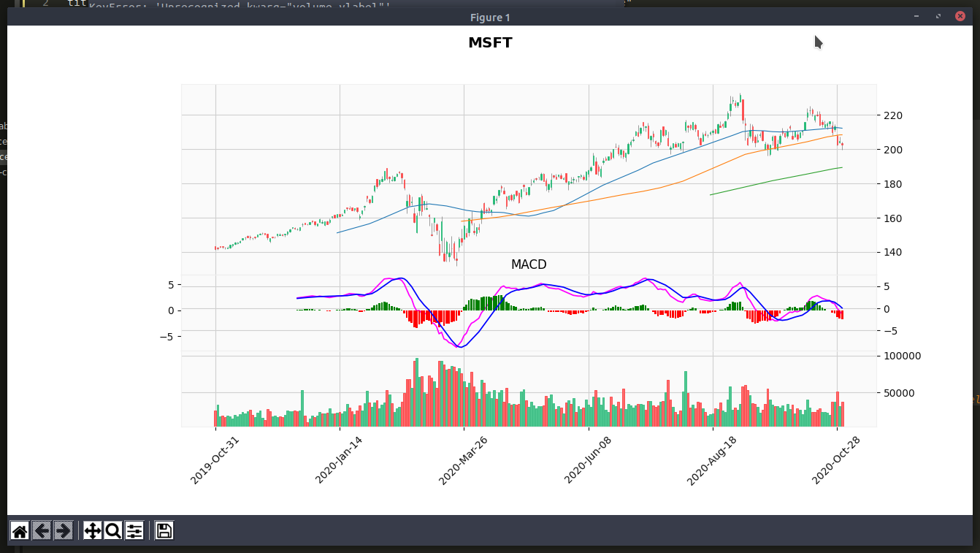Click the 220 price axis label
This screenshot has width=980, height=553.
coord(892,115)
